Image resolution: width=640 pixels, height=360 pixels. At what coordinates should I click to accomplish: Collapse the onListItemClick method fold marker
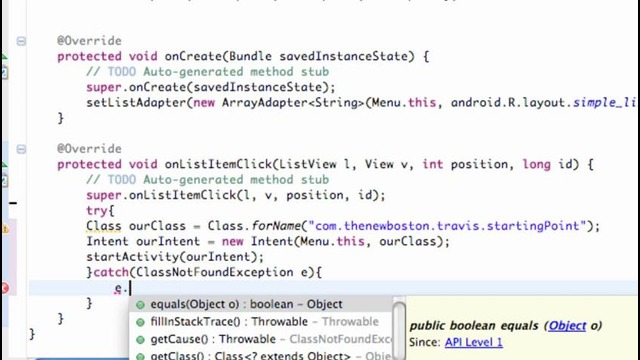coord(21,149)
